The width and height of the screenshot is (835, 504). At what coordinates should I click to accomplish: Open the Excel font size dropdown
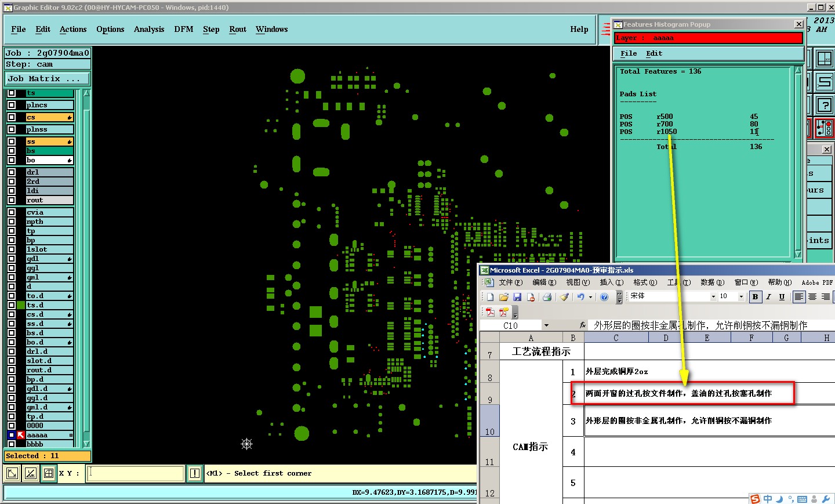pyautogui.click(x=741, y=297)
